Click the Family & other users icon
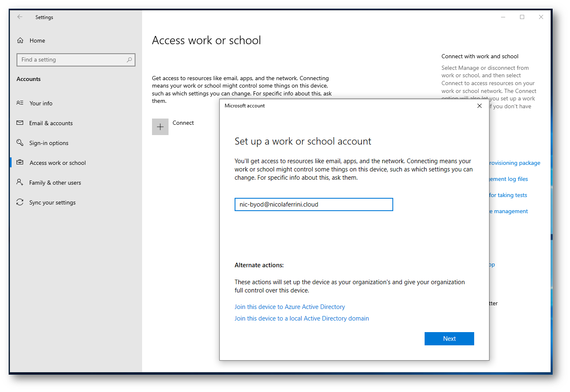Viewport: 570px width, 392px height. (20, 182)
